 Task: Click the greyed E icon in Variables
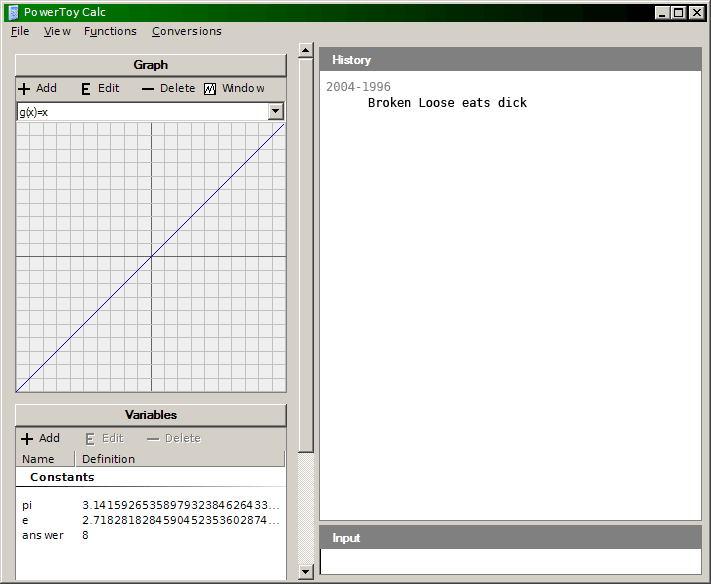point(90,439)
